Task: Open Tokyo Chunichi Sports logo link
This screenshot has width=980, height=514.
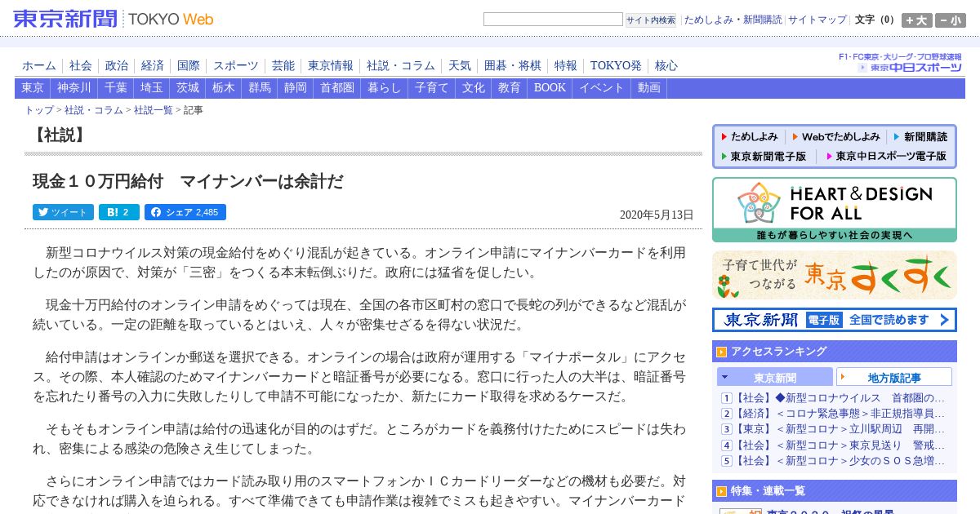Action: click(x=910, y=68)
